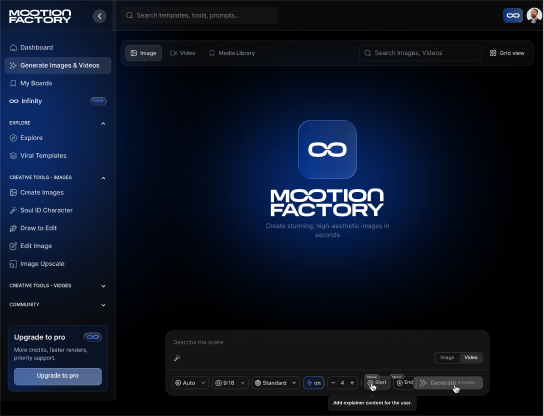Decrease the image count with minus

(333, 383)
